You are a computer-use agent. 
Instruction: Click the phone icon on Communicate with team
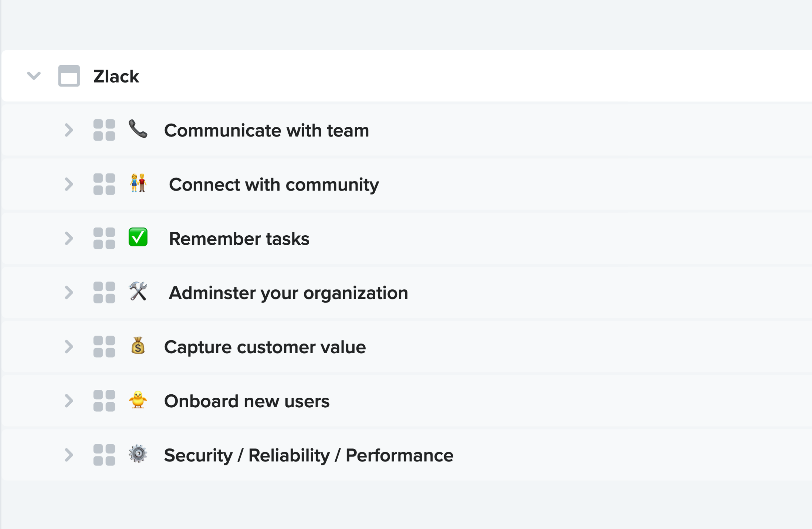coord(138,130)
